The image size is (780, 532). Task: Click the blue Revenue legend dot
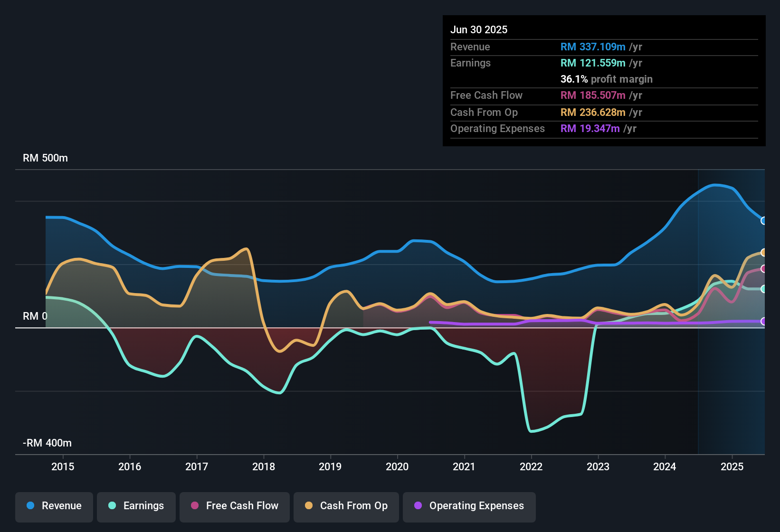pos(30,506)
